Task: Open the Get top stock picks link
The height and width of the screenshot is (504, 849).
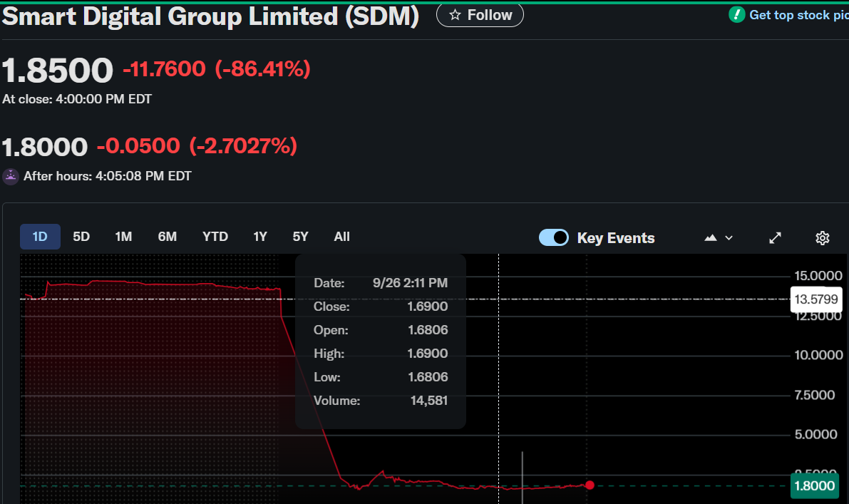Action: tap(798, 15)
